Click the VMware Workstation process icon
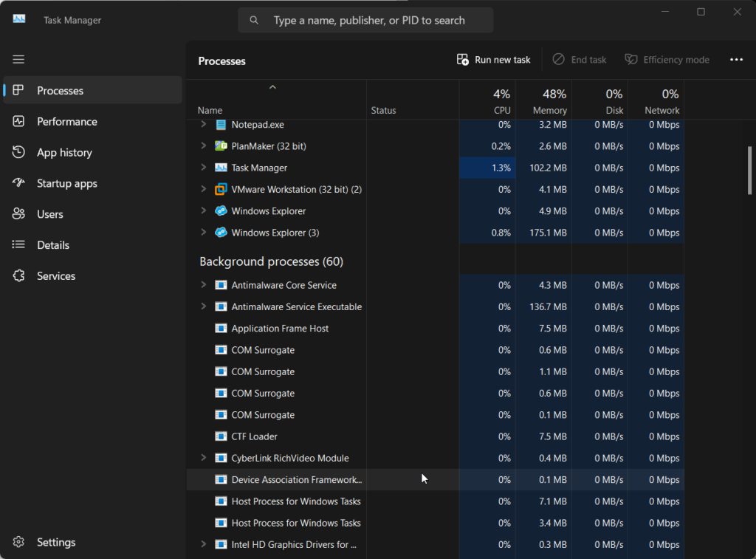Image resolution: width=756 pixels, height=559 pixels. tap(221, 190)
